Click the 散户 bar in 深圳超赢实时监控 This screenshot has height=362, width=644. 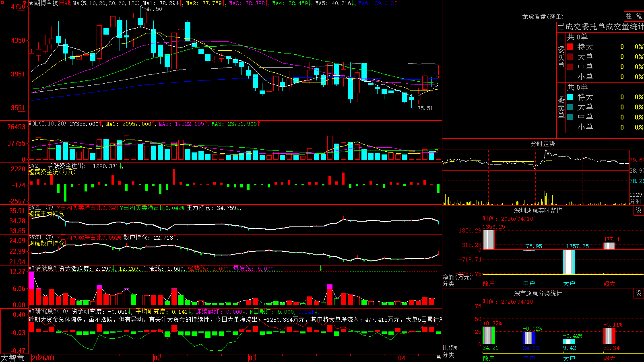(x=489, y=240)
